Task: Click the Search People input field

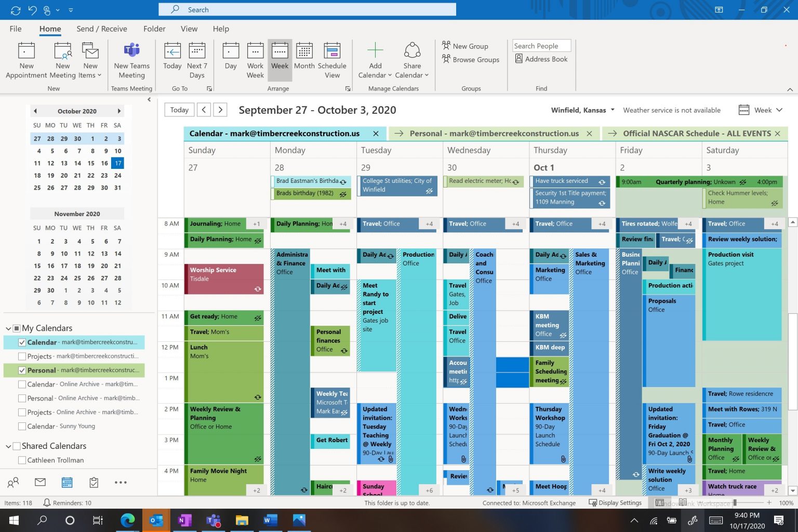Action: (541, 46)
